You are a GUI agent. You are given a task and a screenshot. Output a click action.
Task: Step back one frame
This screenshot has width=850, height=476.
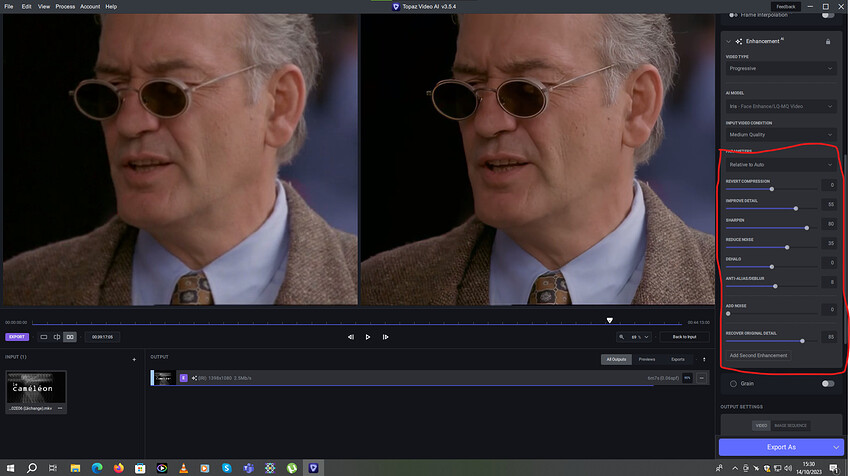350,337
